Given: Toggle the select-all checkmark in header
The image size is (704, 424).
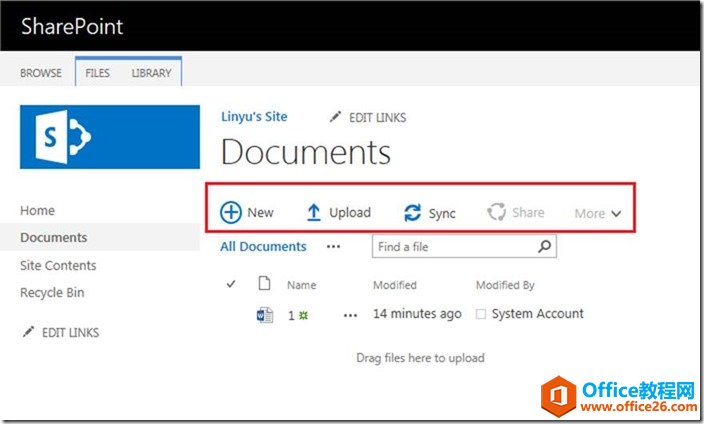Looking at the screenshot, I should 231,284.
